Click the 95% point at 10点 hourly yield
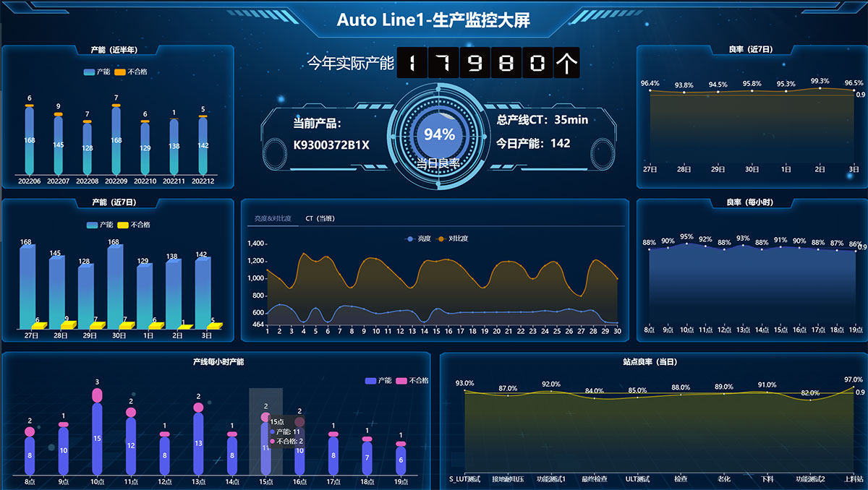 (x=686, y=244)
